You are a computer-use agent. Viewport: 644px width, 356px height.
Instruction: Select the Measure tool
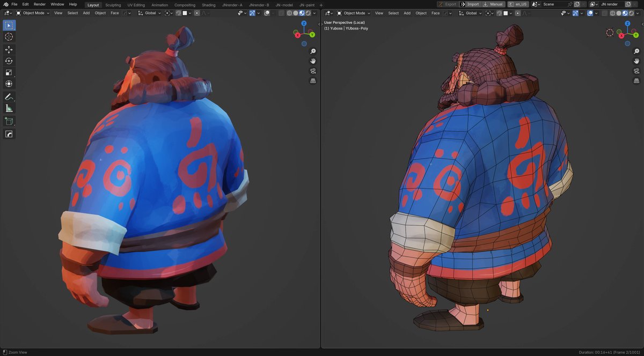pos(9,108)
